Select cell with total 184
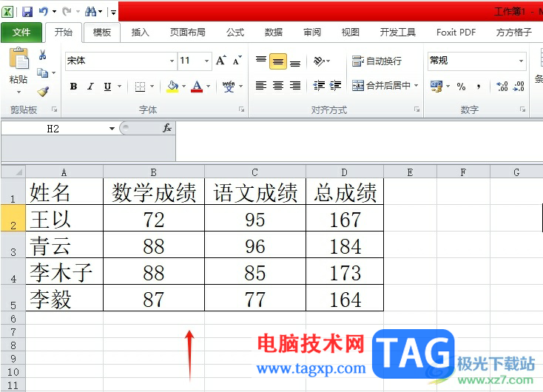 click(x=345, y=245)
